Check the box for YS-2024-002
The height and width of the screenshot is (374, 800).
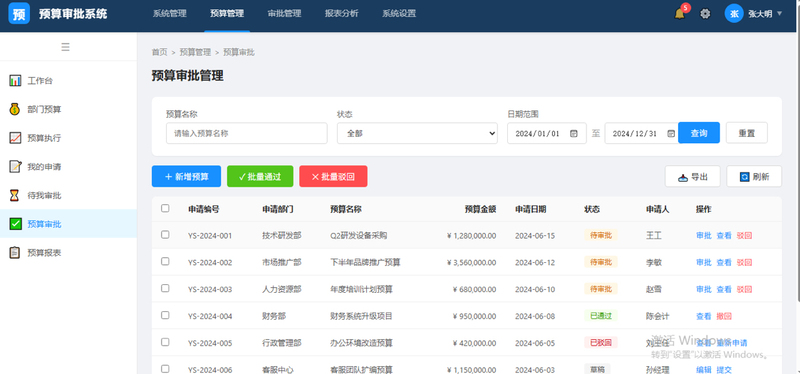pyautogui.click(x=165, y=261)
